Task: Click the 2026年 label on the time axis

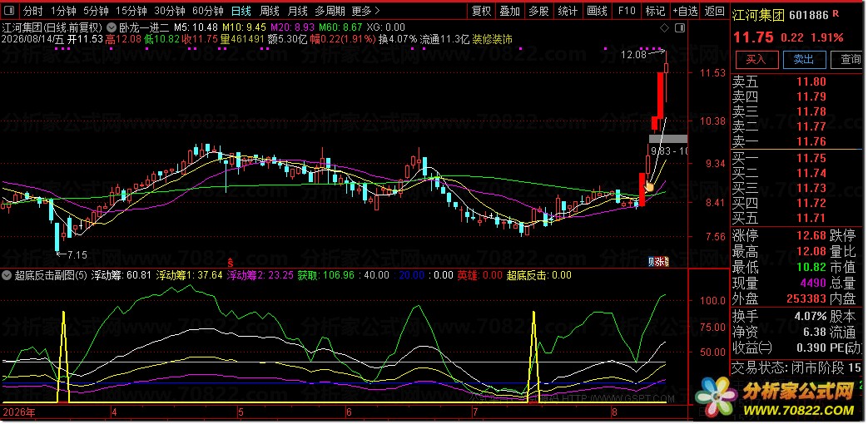Action: 18,412
